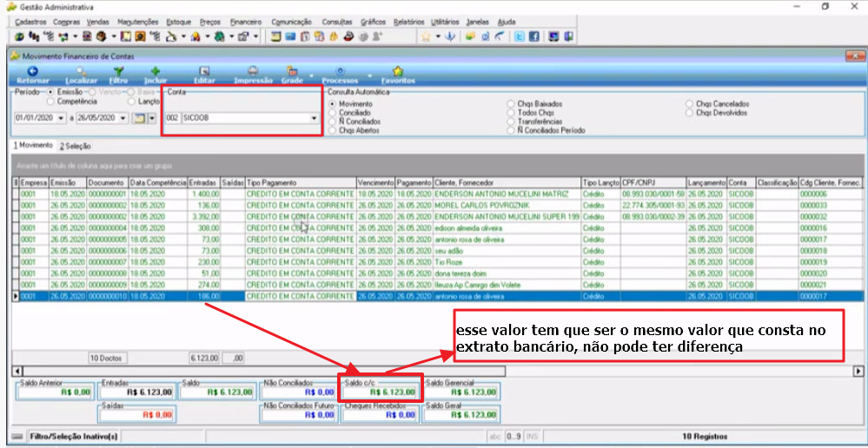Open the 01/01/2020 start date dropdown
Viewport: 868px width, 448px height.
click(62, 118)
